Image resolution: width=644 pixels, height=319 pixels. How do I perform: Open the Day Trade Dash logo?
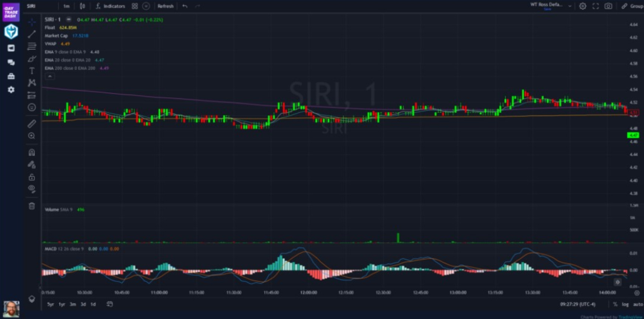click(x=11, y=12)
